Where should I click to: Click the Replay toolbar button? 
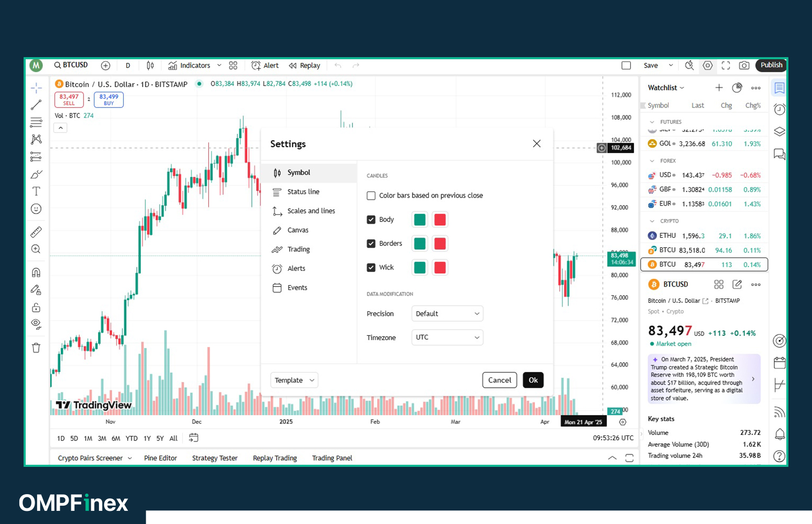(x=304, y=65)
